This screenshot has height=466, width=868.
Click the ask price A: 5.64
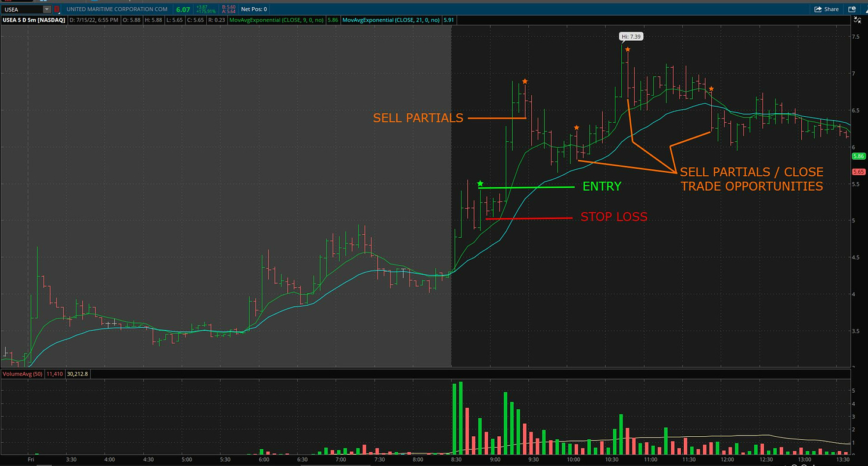(x=229, y=12)
